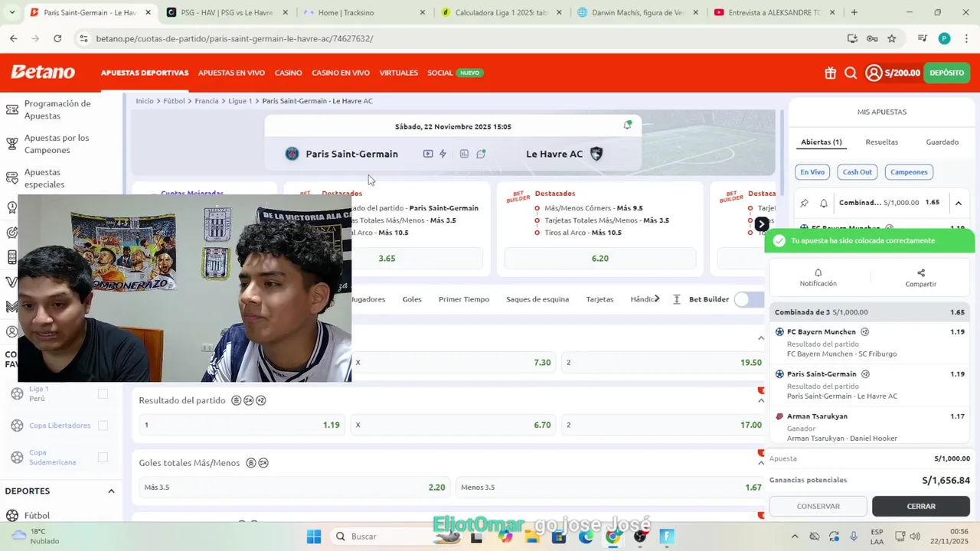
Task: Click the expand-height icon beside Bet Builder
Action: click(x=677, y=299)
